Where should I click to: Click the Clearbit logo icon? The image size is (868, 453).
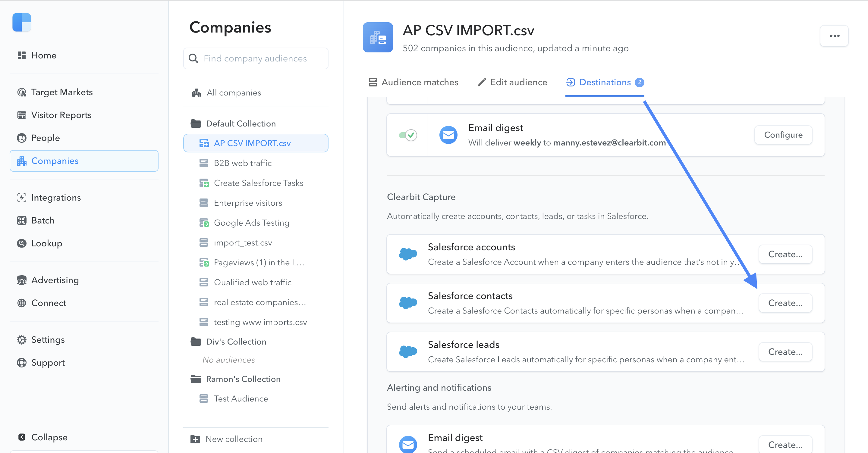(x=22, y=22)
